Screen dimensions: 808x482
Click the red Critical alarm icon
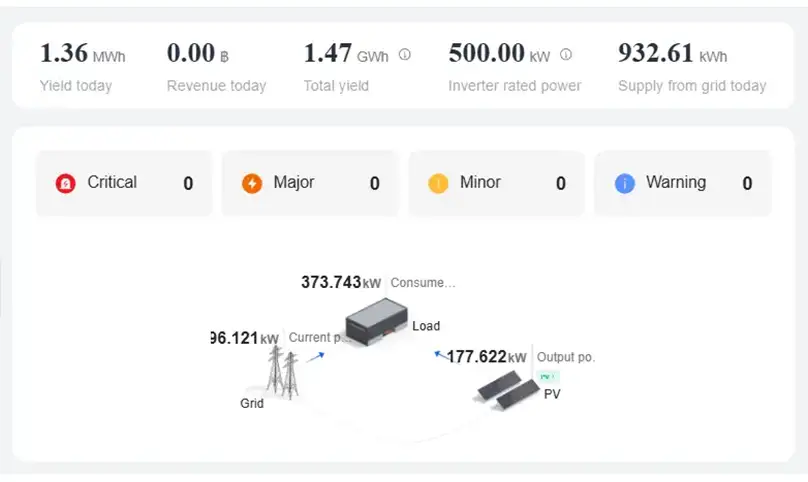click(x=65, y=183)
